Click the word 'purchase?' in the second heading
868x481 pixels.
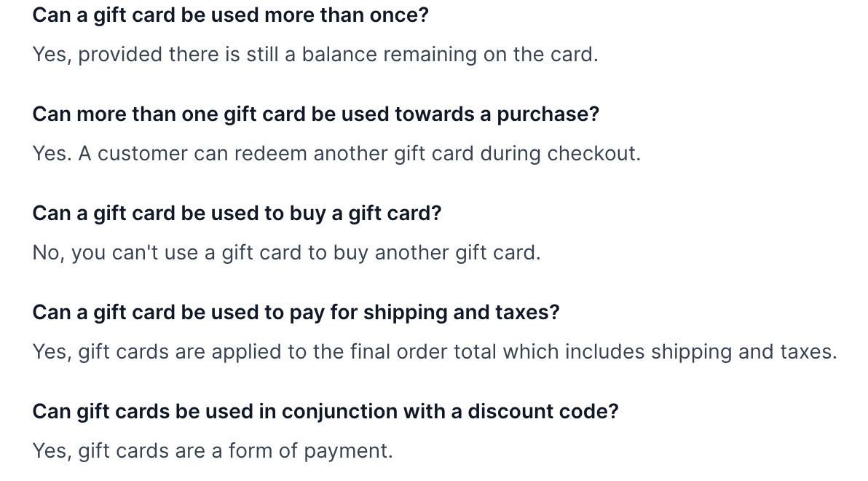[548, 114]
